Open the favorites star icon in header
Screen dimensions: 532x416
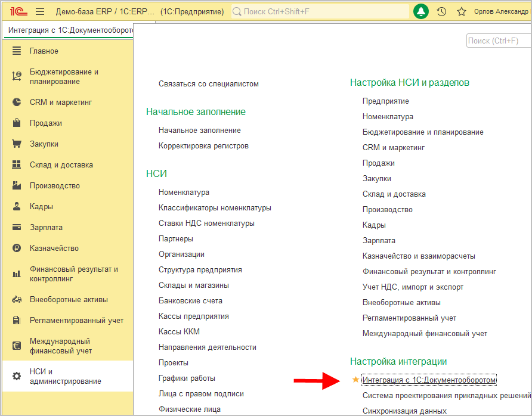(462, 11)
